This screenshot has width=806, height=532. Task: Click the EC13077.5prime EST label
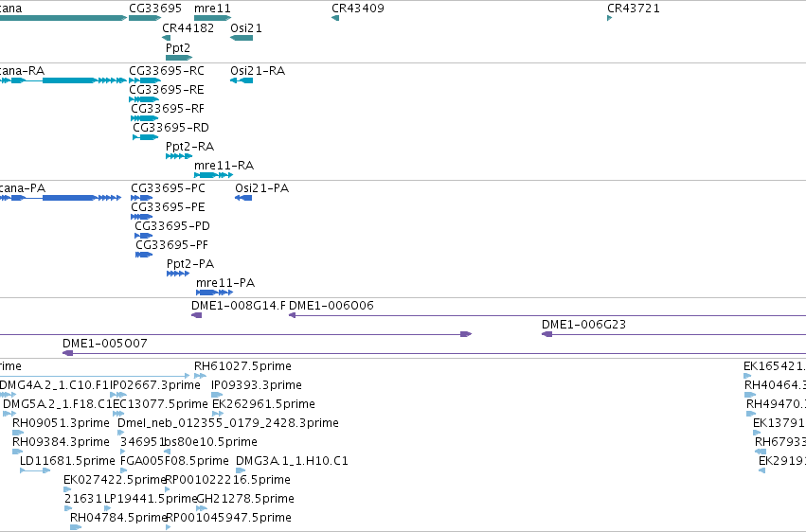coord(160,404)
